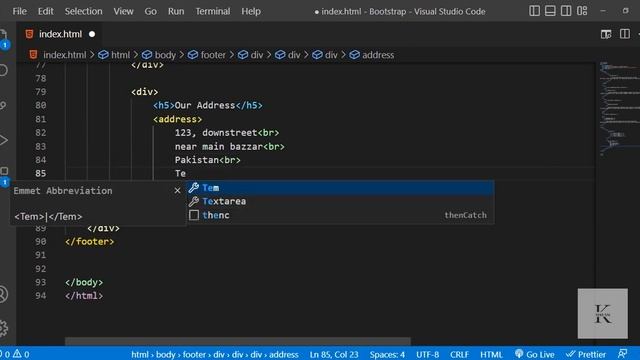
Task: Open Run and Debug in activity bar
Action: (3, 140)
